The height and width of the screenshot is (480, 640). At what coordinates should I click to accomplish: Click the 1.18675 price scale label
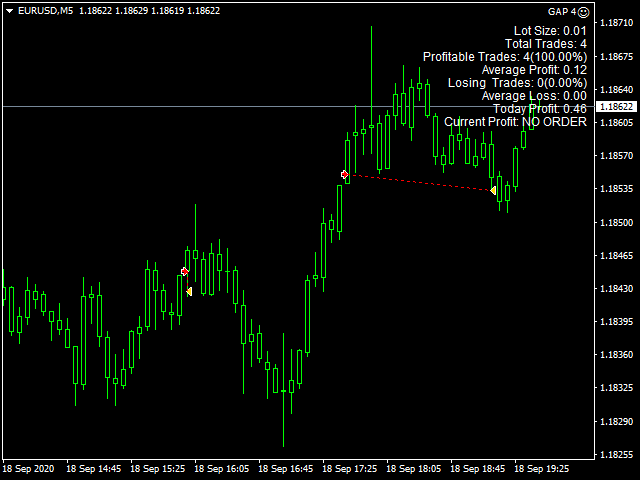pyautogui.click(x=616, y=56)
